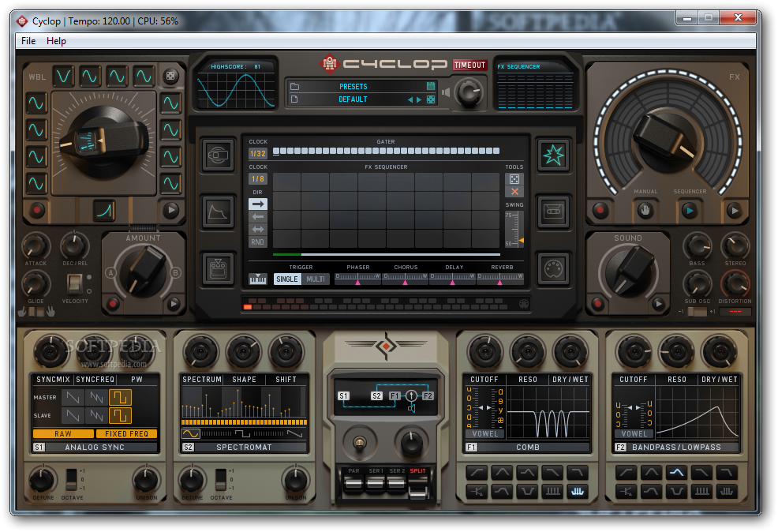
Task: Select the SYNCFREQ tab
Action: 95,379
